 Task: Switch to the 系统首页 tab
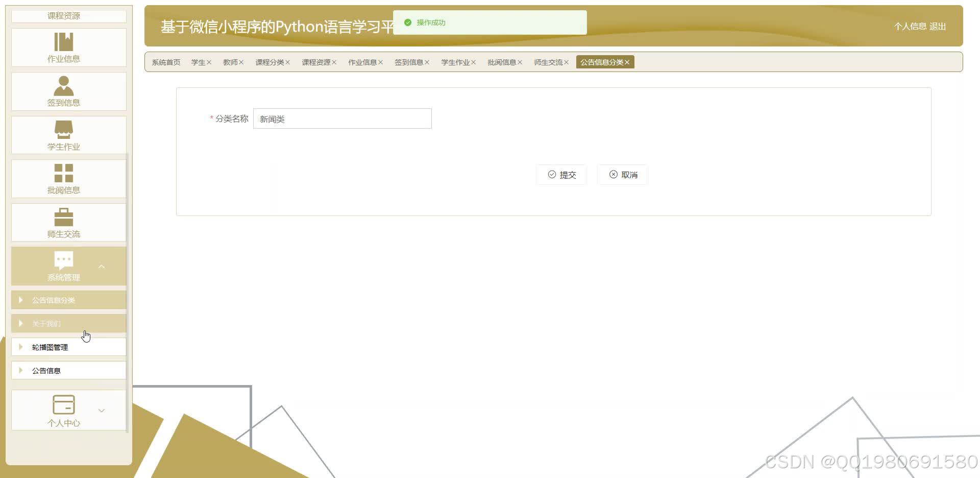[x=165, y=62]
